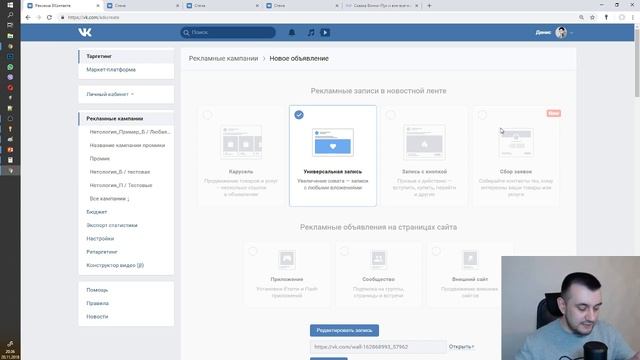
Task: Reload the page with the refresh icon
Action: (49, 18)
